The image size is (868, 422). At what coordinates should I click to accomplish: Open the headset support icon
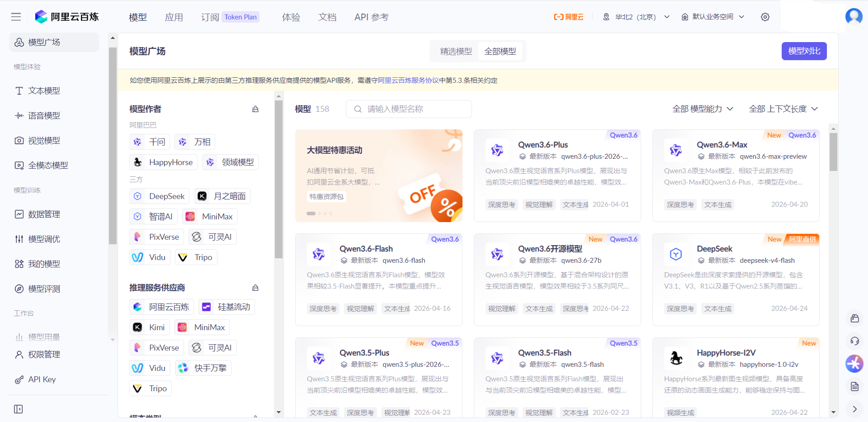pos(854,341)
